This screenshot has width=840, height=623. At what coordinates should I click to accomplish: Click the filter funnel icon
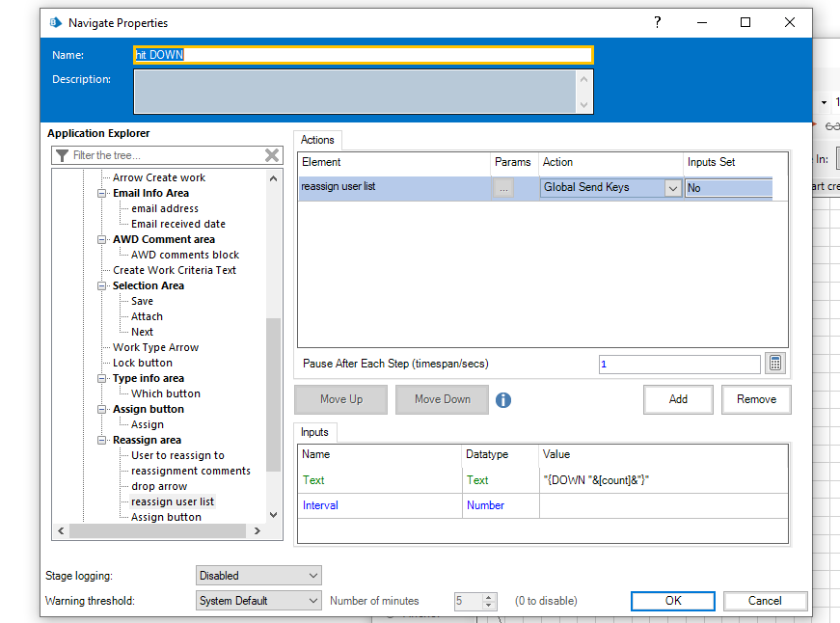(x=62, y=155)
